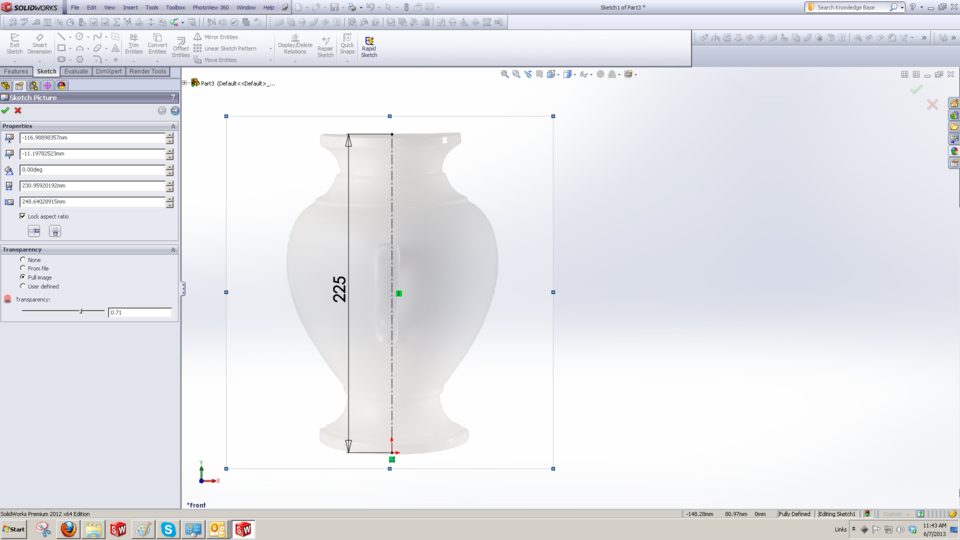Image resolution: width=960 pixels, height=540 pixels.
Task: Click the Exit Sketch icon
Action: point(14,42)
